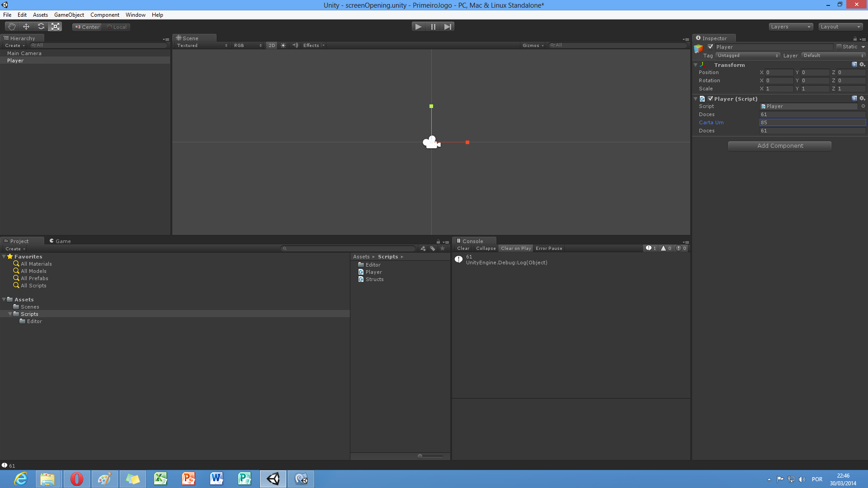Toggle scene lighting sun icon
Screen dimensions: 868x488
(x=283, y=46)
